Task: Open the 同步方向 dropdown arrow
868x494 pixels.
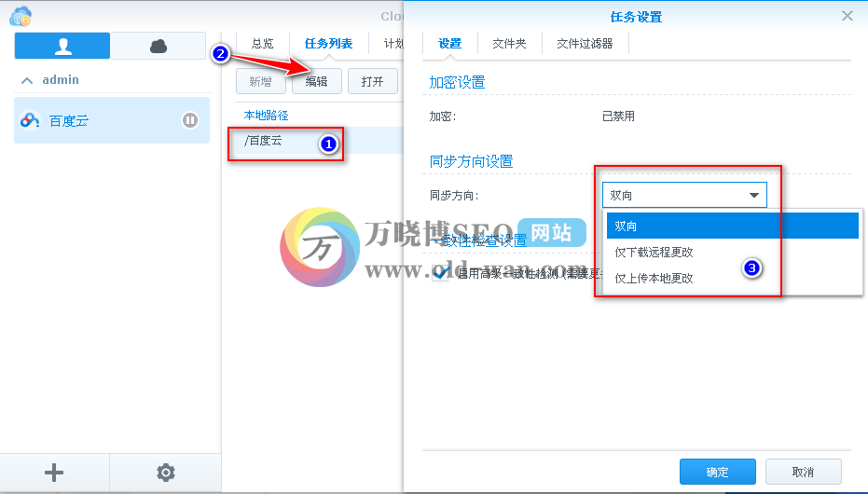Action: click(753, 196)
